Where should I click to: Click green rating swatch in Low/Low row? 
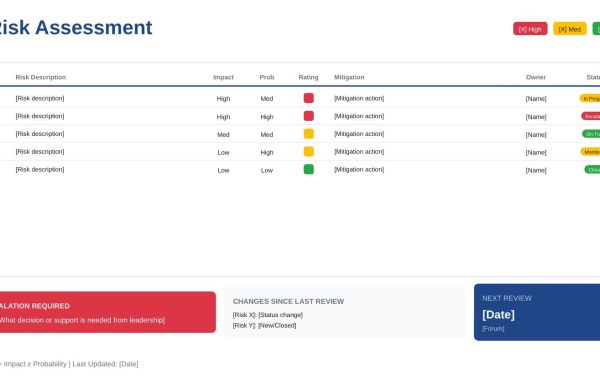click(309, 169)
